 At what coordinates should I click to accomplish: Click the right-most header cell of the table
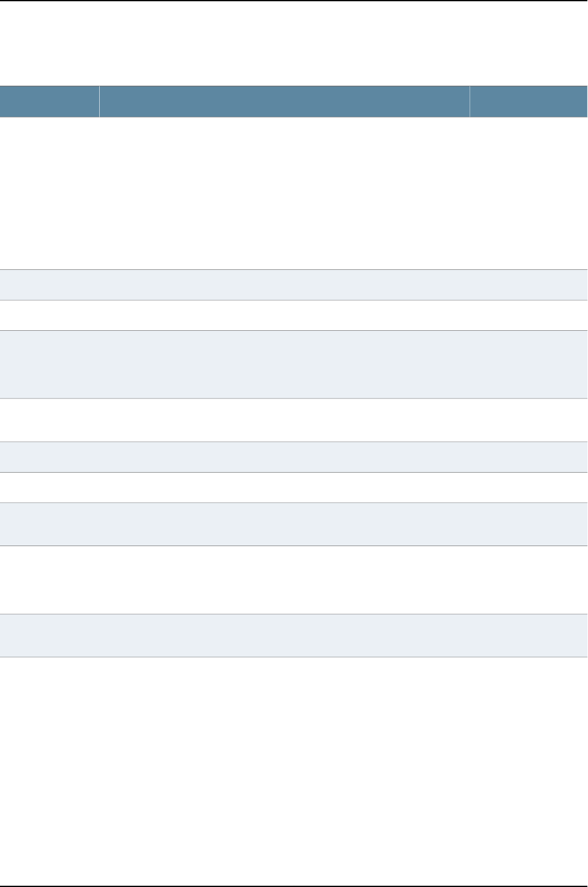coord(528,102)
